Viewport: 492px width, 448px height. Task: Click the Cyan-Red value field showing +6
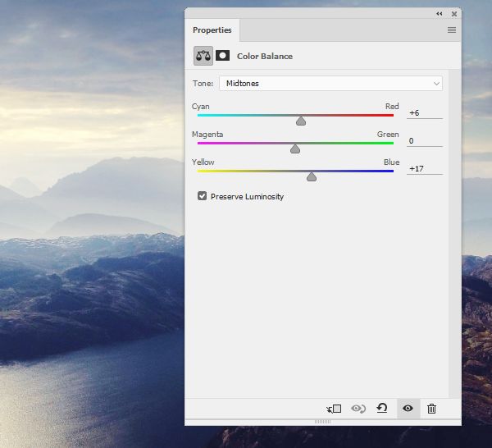pyautogui.click(x=424, y=112)
